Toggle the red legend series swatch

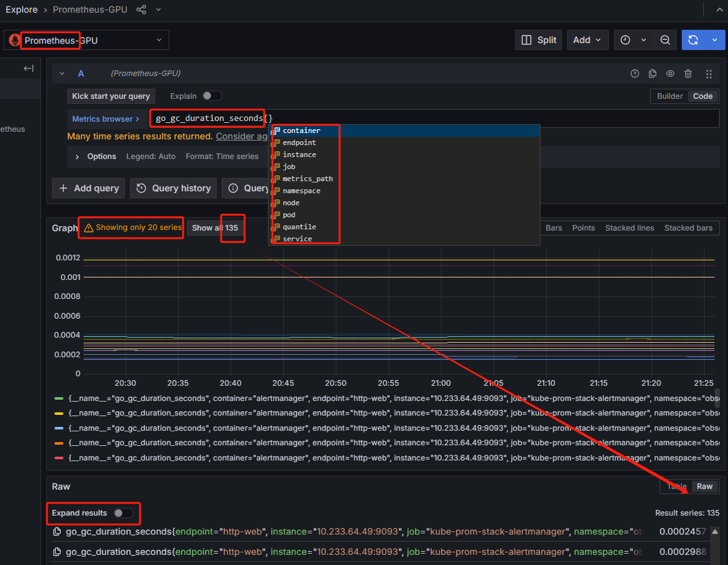(x=58, y=458)
